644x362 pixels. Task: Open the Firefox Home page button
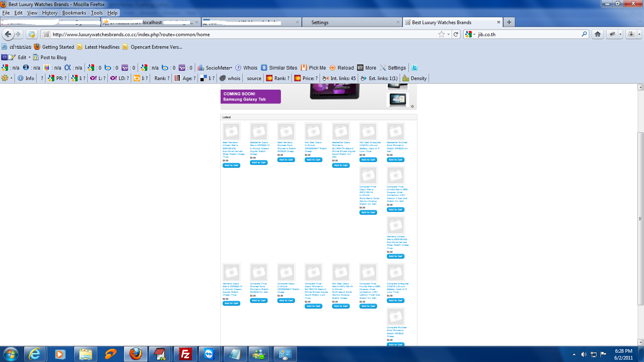(x=598, y=34)
